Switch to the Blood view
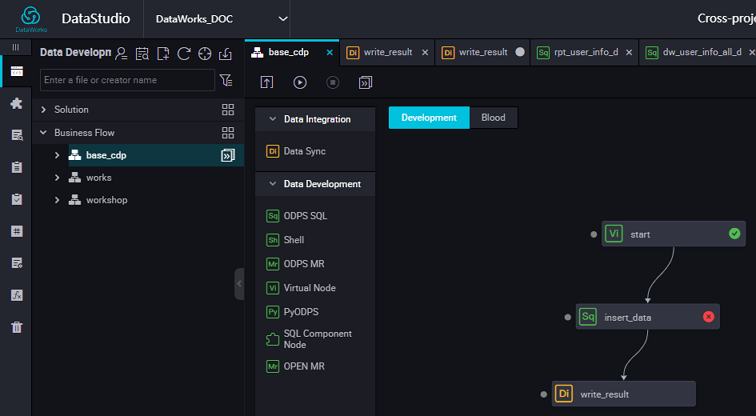Image resolution: width=756 pixels, height=416 pixels. pos(493,118)
